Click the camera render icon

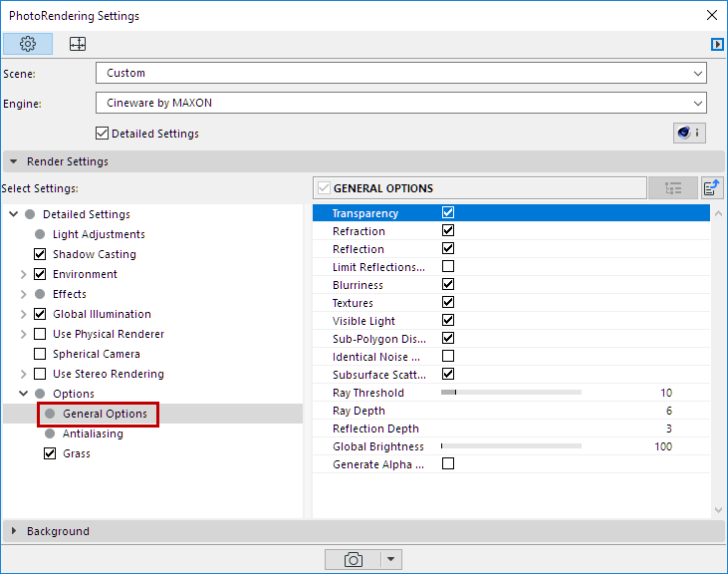click(x=353, y=559)
